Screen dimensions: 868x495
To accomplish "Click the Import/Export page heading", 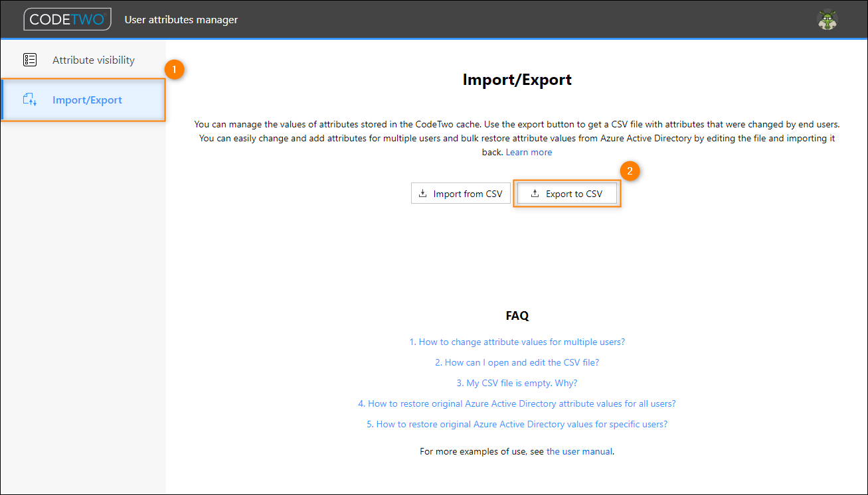I will coord(517,80).
